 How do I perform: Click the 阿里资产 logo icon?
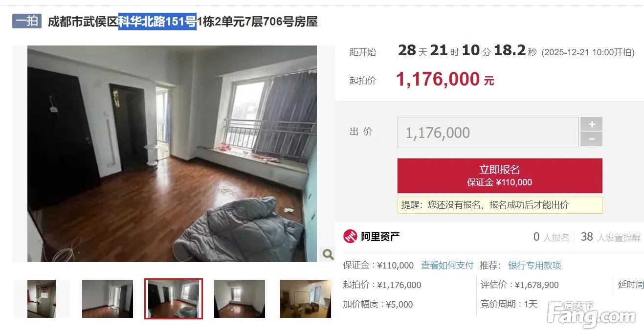(x=350, y=237)
